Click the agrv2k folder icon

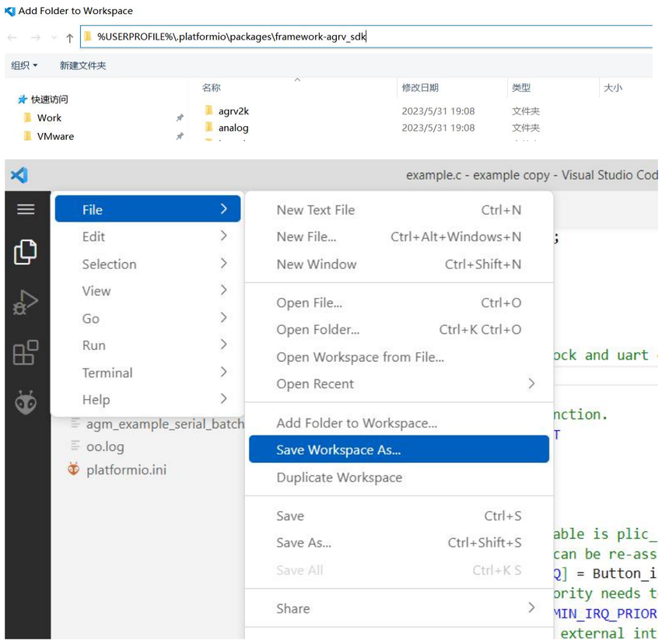208,110
